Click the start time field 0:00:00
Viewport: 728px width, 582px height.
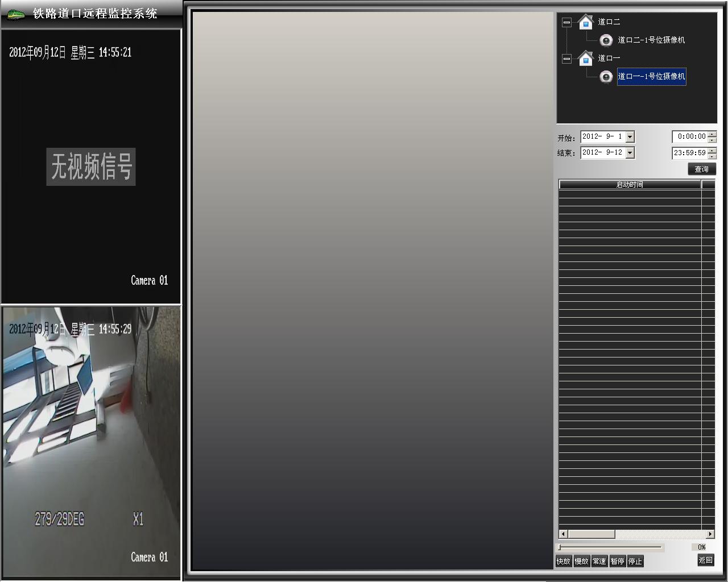690,137
